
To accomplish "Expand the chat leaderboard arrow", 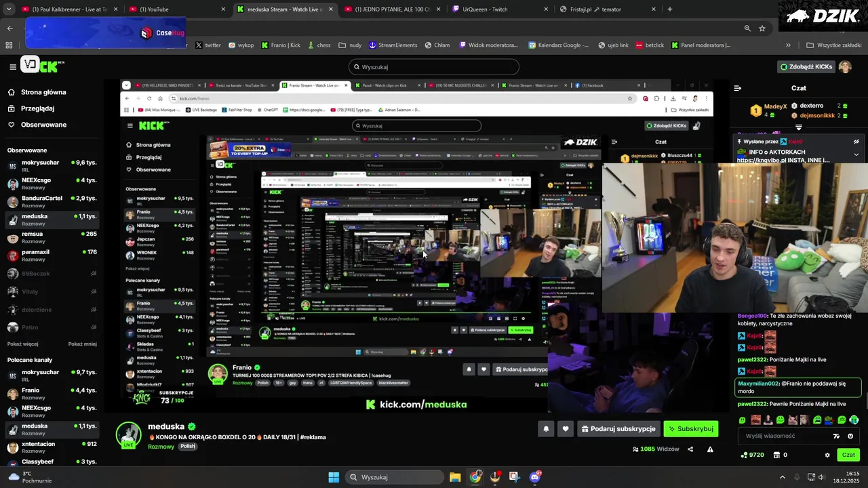I will click(x=799, y=127).
